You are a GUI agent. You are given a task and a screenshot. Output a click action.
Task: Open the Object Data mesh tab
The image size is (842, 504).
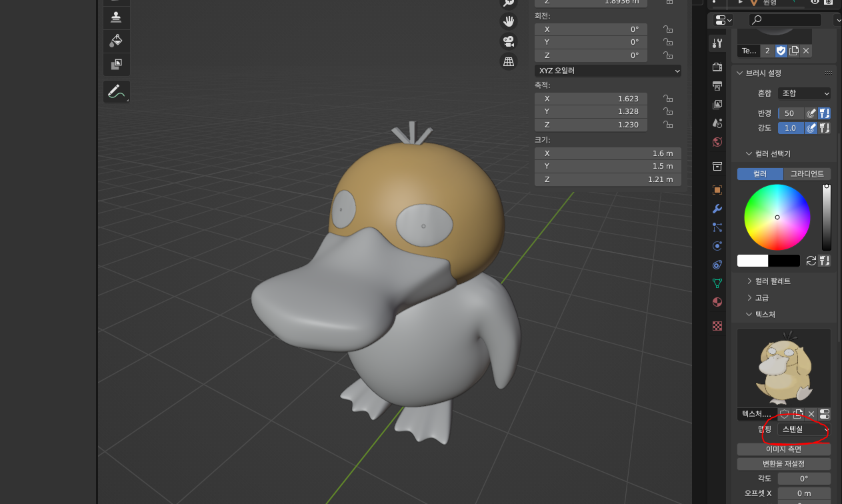point(717,283)
